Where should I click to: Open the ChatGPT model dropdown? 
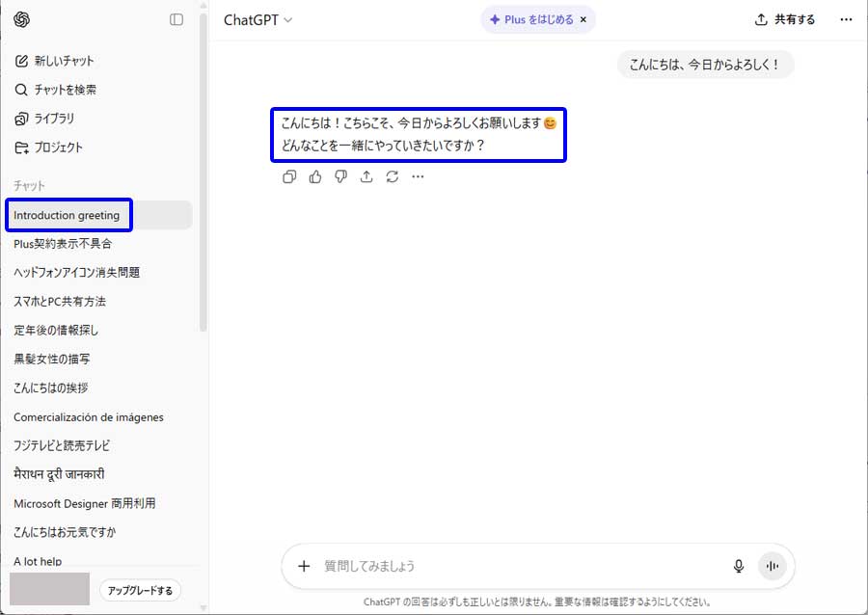258,19
